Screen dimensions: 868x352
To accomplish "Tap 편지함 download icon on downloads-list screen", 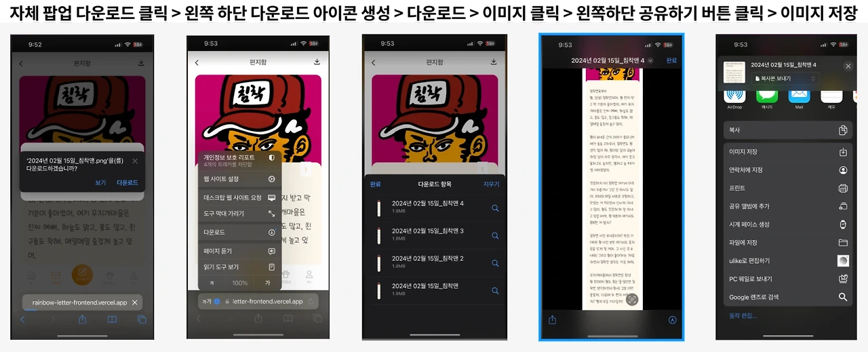I will pyautogui.click(x=494, y=62).
